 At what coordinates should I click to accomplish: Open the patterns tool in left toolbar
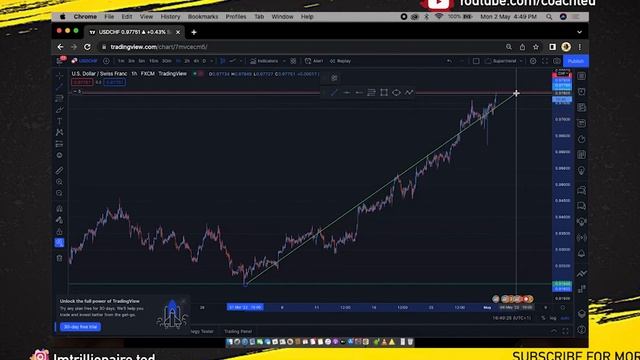(x=60, y=132)
